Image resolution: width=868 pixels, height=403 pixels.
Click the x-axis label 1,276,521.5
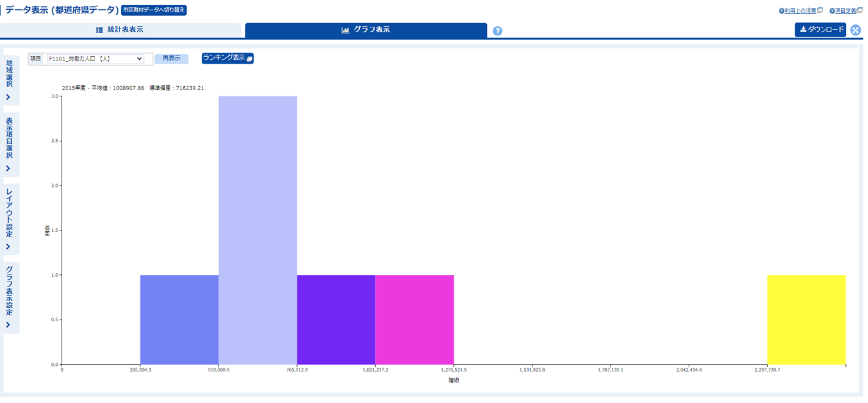[454, 370]
